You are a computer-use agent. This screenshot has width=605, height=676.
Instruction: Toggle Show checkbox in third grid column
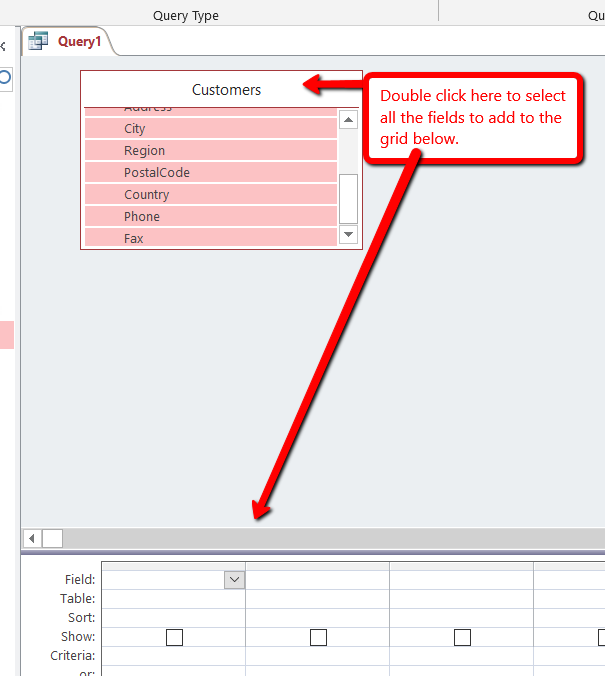pos(462,637)
